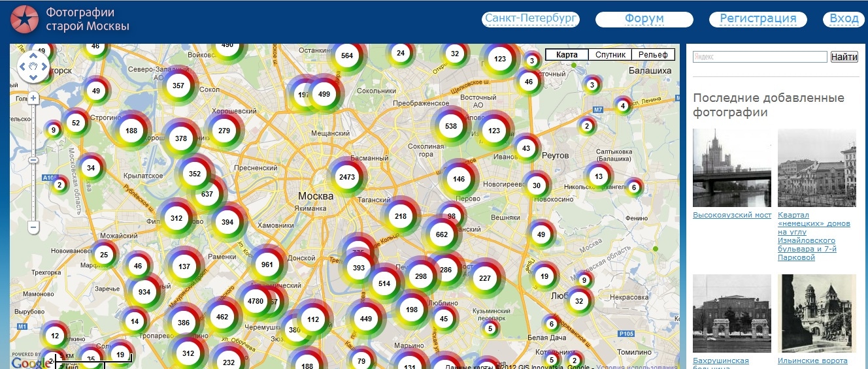
Task: Select the 538 photo cluster marker
Action: [x=450, y=126]
